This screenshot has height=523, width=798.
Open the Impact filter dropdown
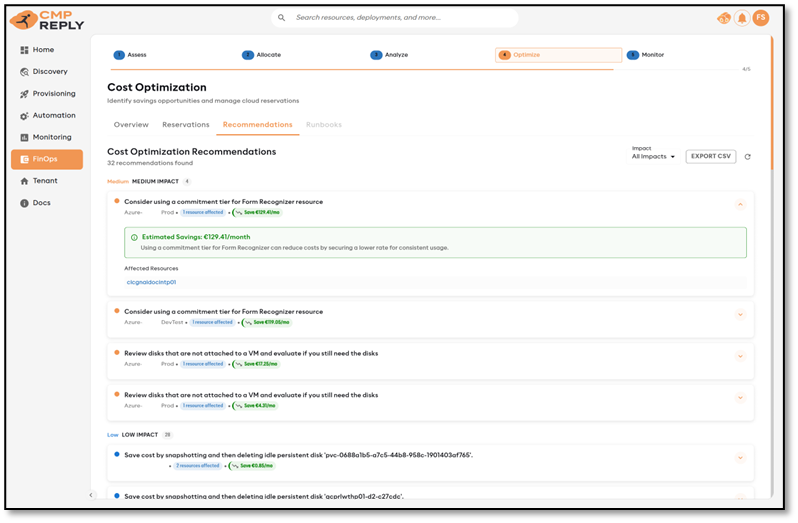click(x=654, y=157)
